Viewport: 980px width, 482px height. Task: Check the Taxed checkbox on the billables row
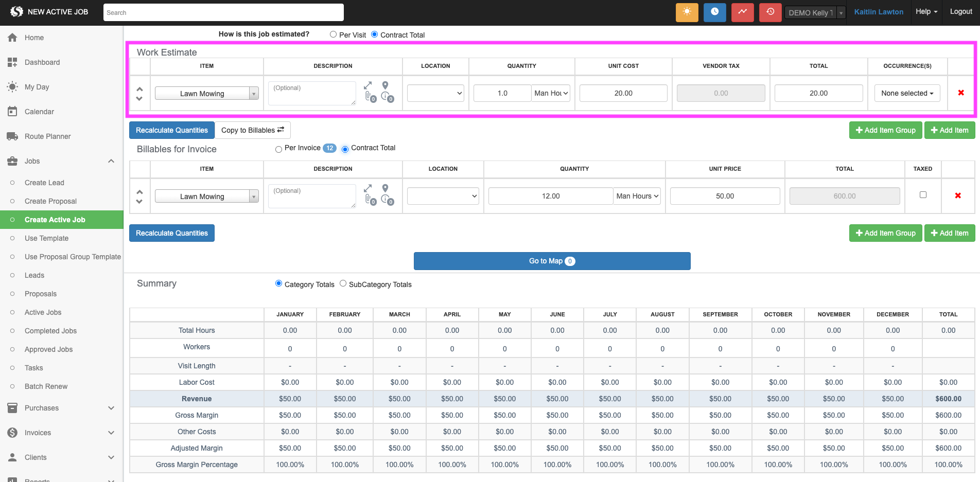tap(923, 194)
